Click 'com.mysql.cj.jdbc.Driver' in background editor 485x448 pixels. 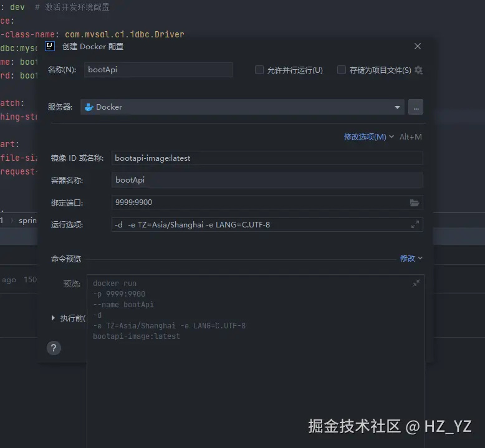coord(124,34)
